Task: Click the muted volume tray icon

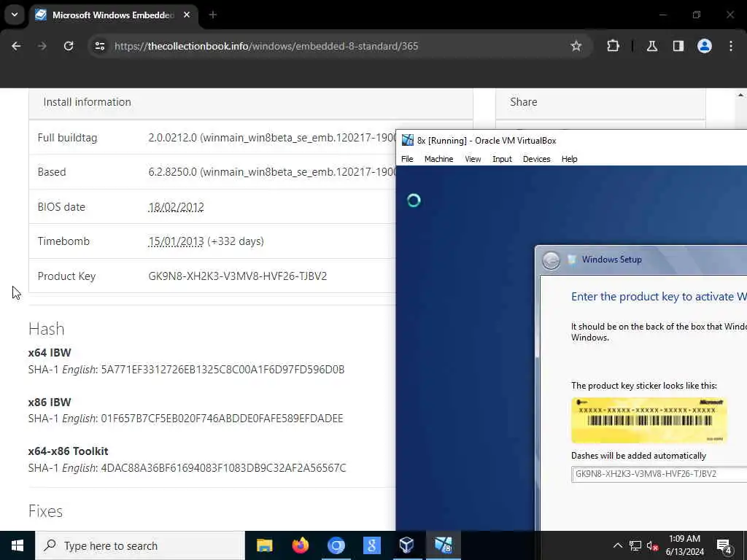Action: (652, 545)
